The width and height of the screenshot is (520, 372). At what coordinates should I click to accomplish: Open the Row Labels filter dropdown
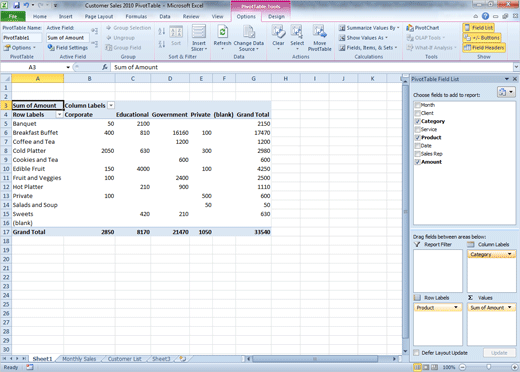tap(59, 115)
